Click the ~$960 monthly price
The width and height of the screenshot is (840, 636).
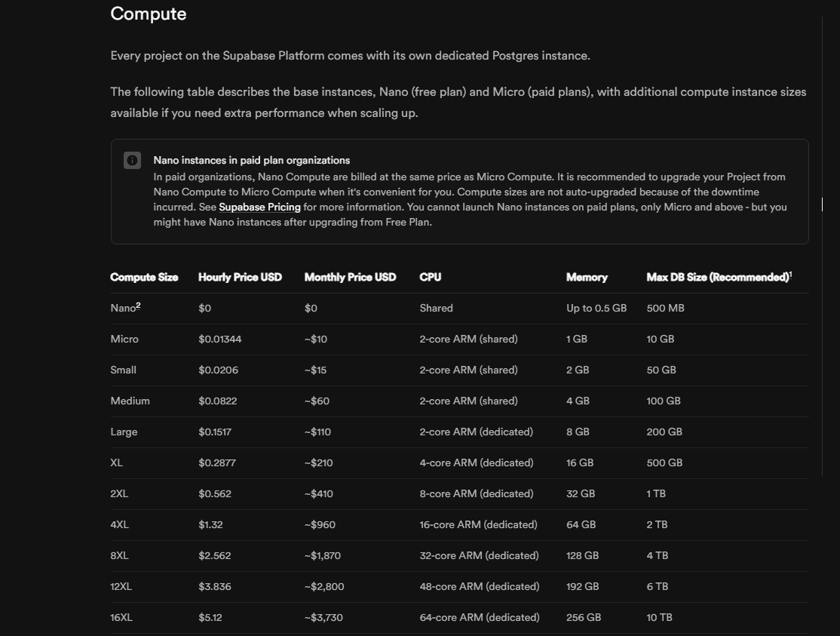[x=320, y=524]
